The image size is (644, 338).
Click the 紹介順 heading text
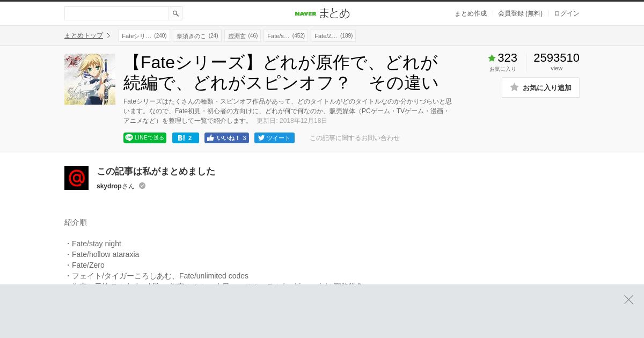point(76,222)
